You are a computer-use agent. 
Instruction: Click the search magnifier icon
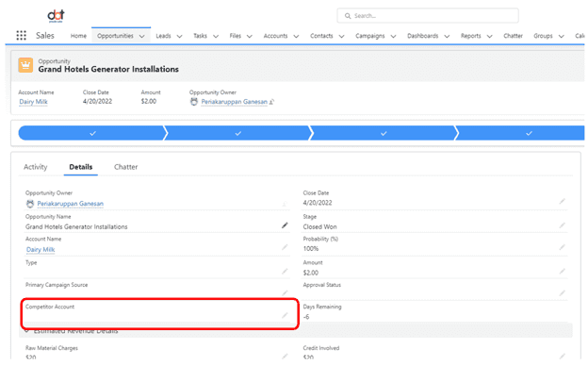pyautogui.click(x=348, y=16)
